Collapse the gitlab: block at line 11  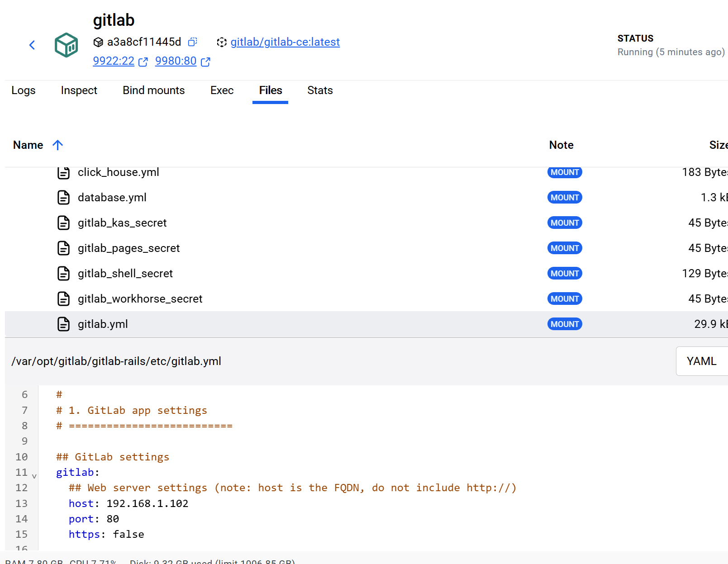[34, 476]
